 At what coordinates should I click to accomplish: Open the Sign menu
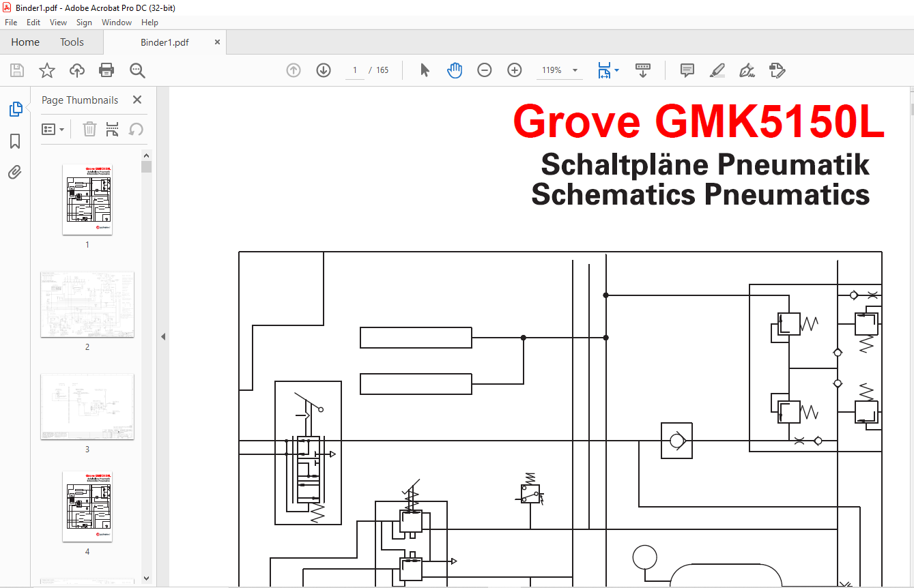coord(84,23)
